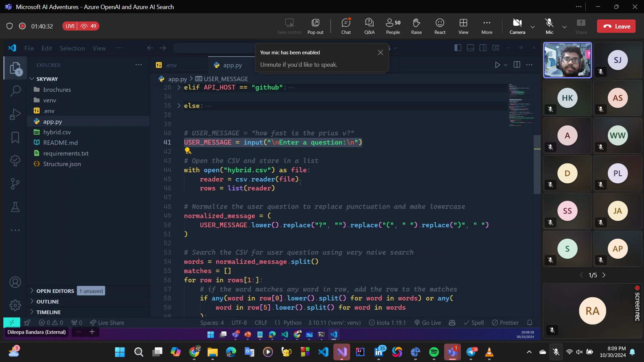
Task: Toggle the Camera on
Action: pyautogui.click(x=517, y=26)
